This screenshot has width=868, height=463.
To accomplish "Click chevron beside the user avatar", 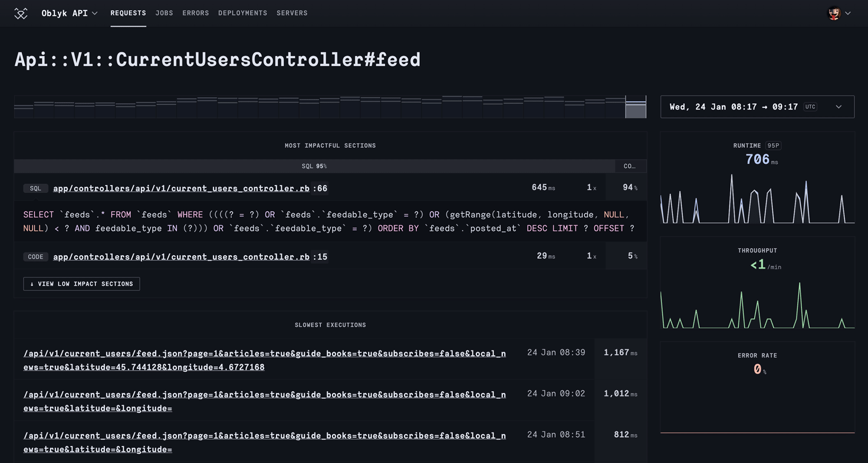I will [x=848, y=13].
